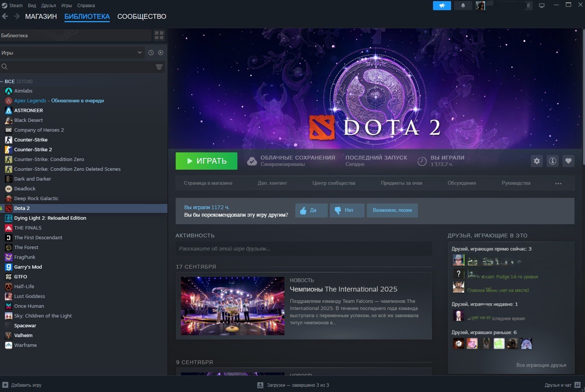Open the library filter options icon
Screen dimensions: 585x392
point(159,67)
